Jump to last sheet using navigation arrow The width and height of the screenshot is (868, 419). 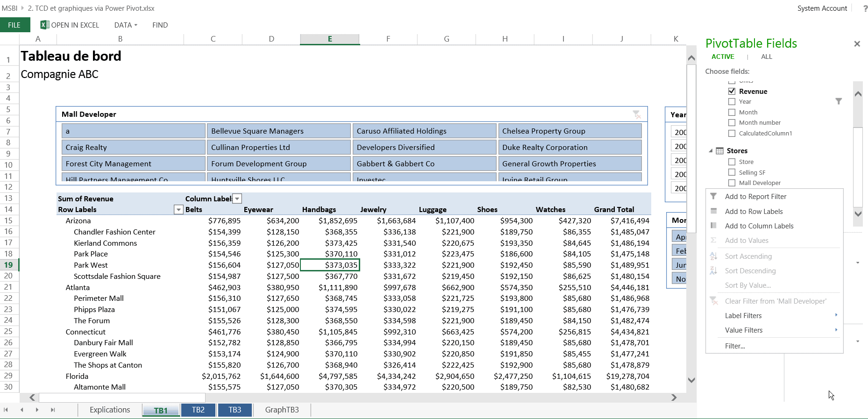pyautogui.click(x=53, y=410)
